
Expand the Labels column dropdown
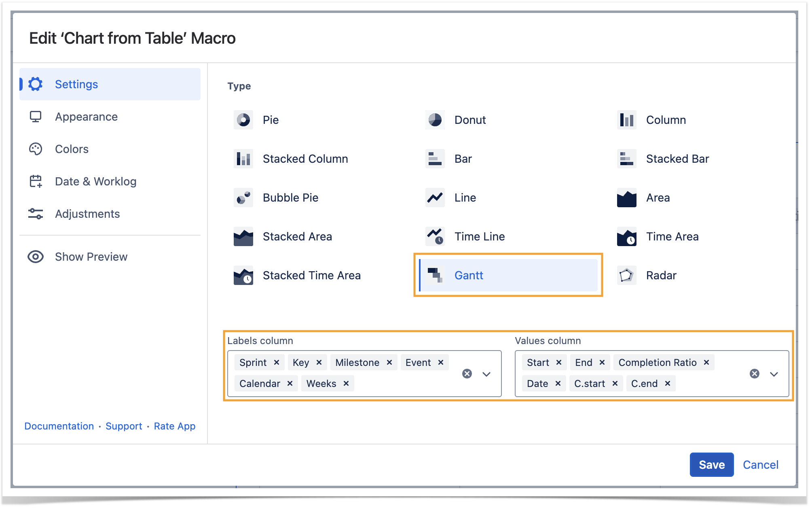coord(486,374)
